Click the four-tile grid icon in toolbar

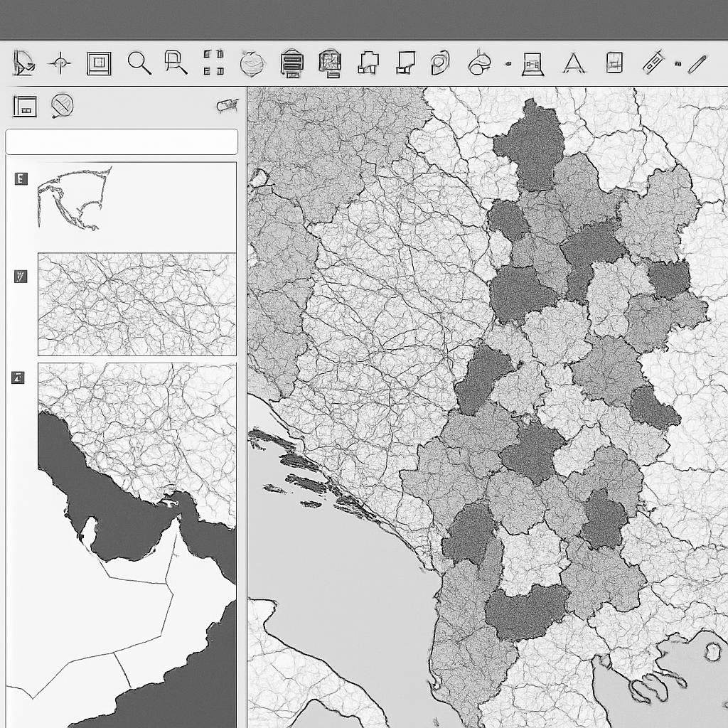(213, 63)
